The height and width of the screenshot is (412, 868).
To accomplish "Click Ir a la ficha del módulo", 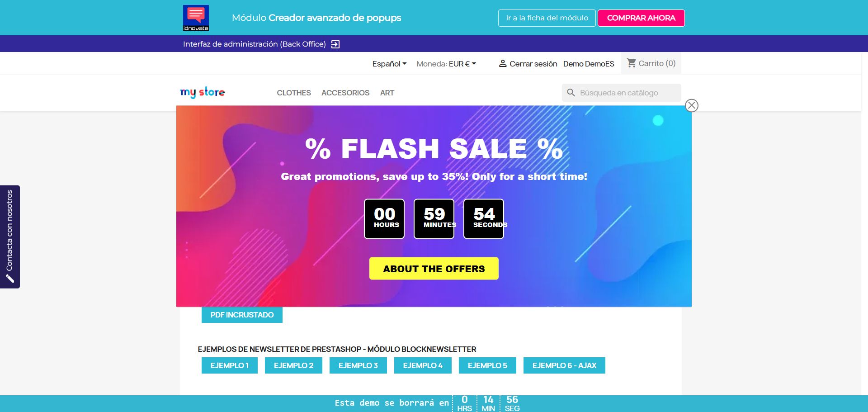I will (547, 18).
